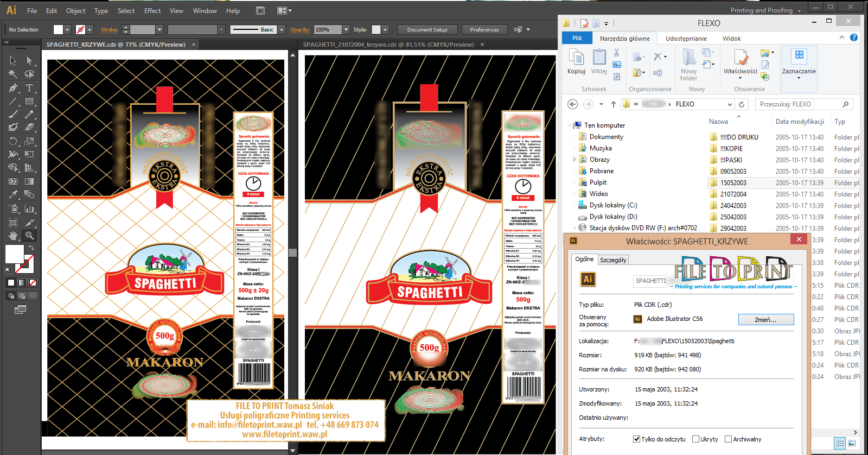Open the Printing and Proofing workspace switcher
This screenshot has height=455, width=868.
click(x=765, y=10)
